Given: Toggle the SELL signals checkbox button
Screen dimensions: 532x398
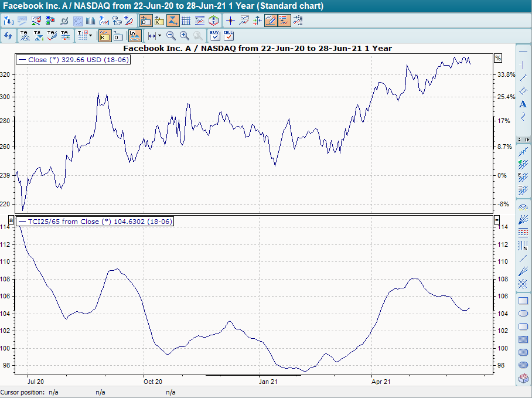Looking at the screenshot, I should [x=229, y=36].
